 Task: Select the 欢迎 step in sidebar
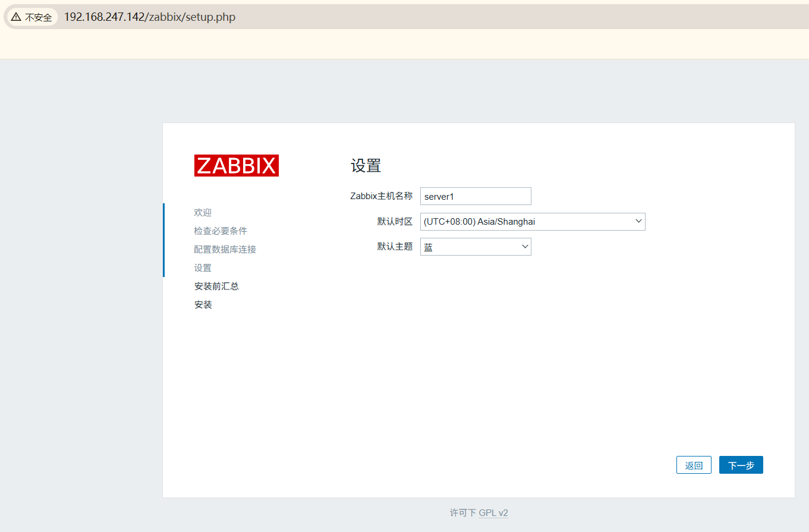tap(203, 212)
